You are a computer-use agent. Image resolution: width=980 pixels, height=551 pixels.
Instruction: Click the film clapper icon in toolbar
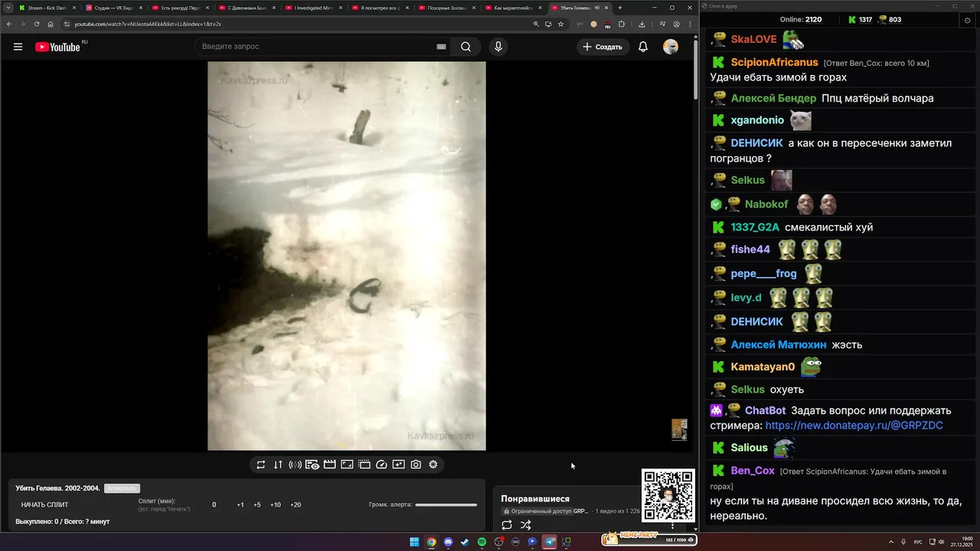330,465
